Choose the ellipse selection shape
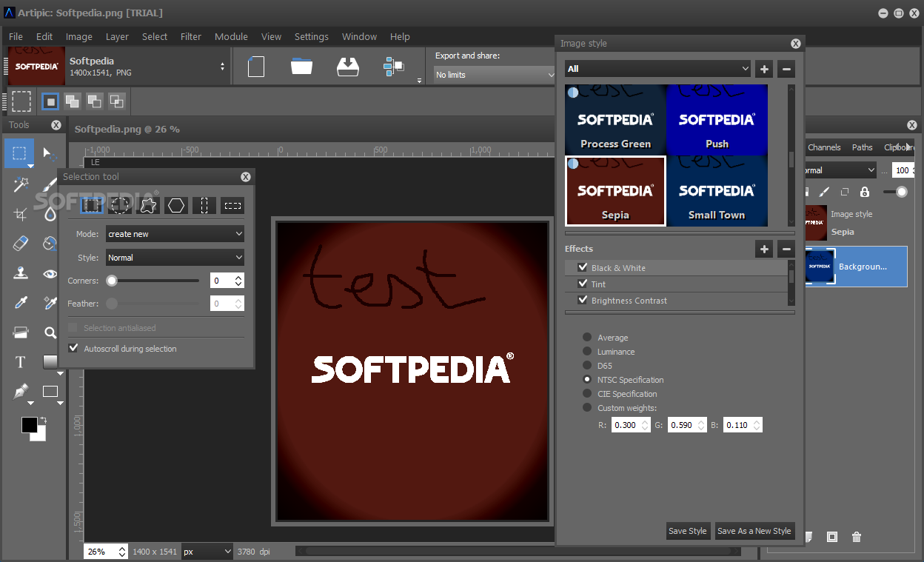This screenshot has height=562, width=924. (x=120, y=205)
